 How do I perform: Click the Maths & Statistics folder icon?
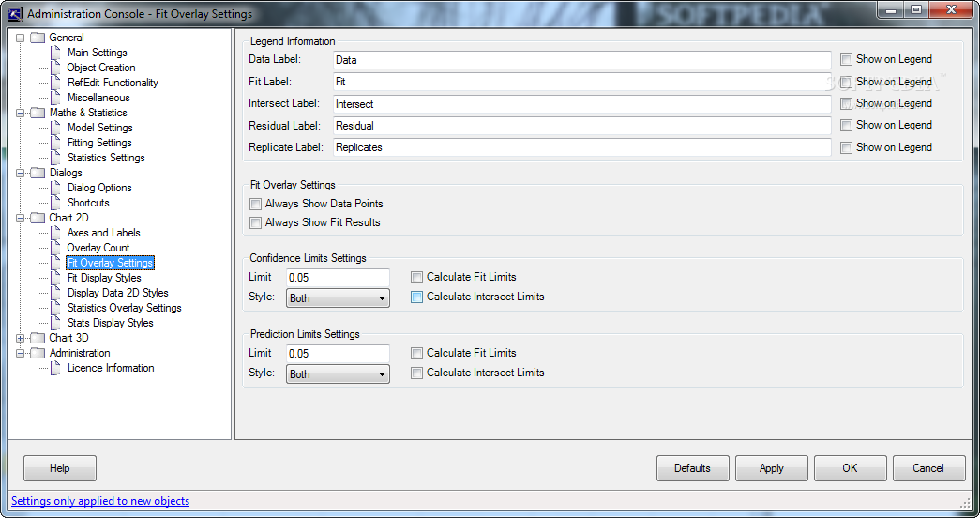point(38,113)
